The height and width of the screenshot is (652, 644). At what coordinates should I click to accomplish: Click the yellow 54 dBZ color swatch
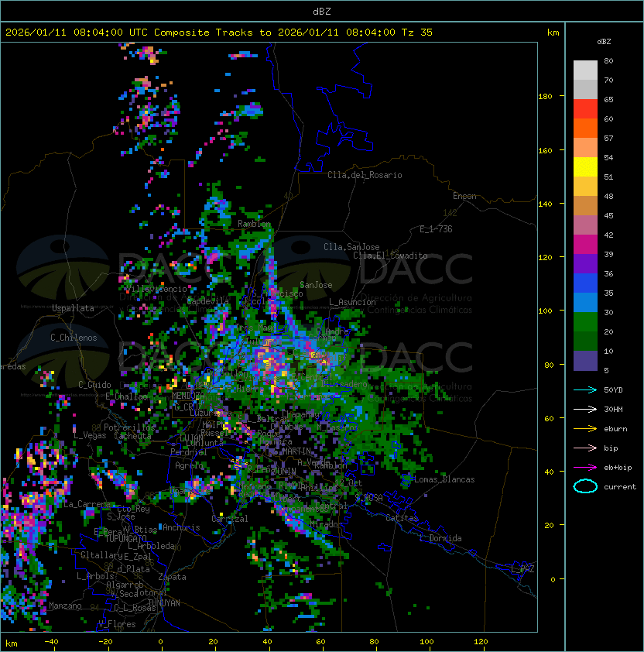(x=585, y=167)
